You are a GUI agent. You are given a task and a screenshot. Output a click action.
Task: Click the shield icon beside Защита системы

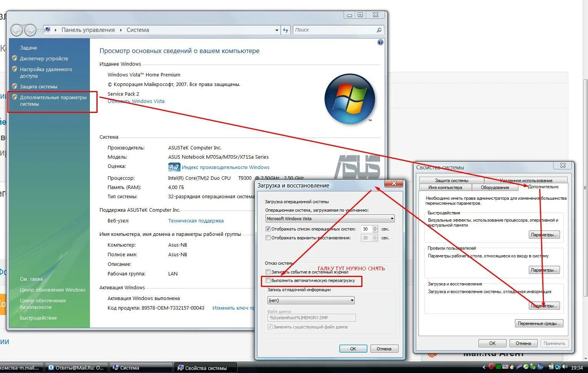pos(15,86)
